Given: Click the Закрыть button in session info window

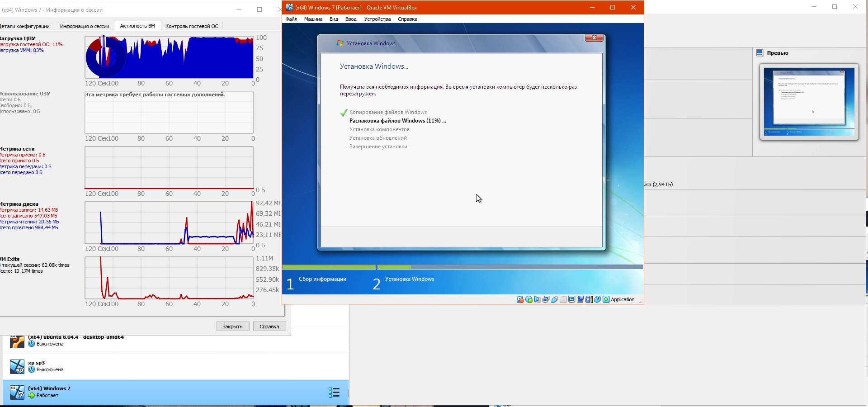Looking at the screenshot, I should [x=233, y=327].
